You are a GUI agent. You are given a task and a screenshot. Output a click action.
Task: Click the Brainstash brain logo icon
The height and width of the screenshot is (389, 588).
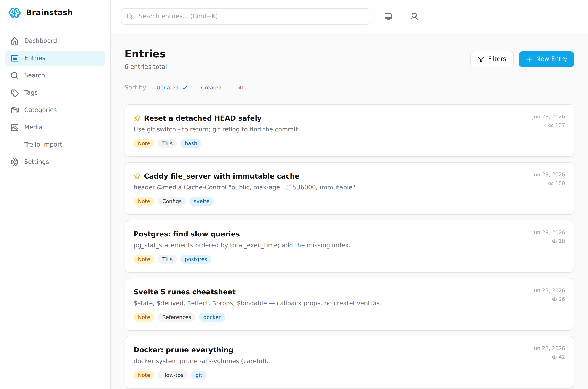[x=15, y=13]
